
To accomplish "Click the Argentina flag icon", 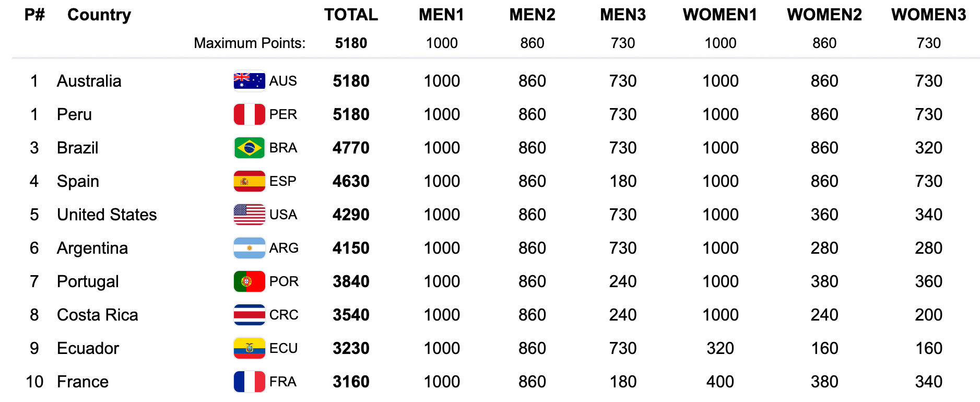I will 249,248.
